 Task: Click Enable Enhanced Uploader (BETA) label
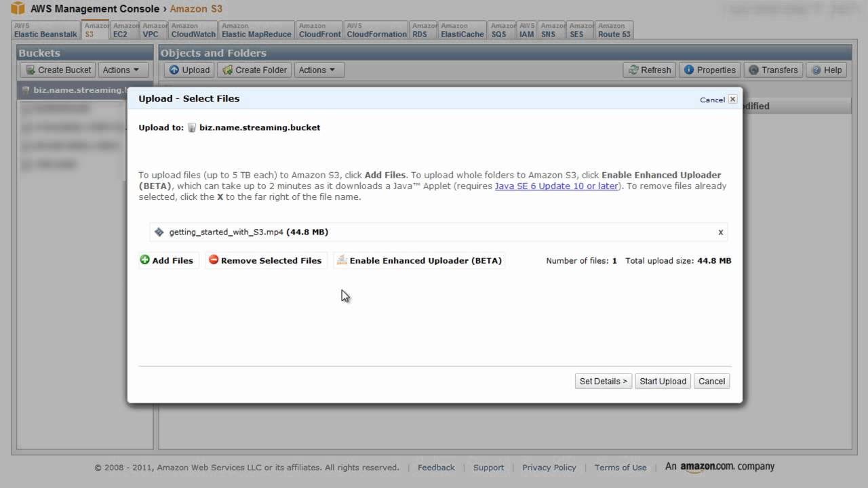click(426, 260)
